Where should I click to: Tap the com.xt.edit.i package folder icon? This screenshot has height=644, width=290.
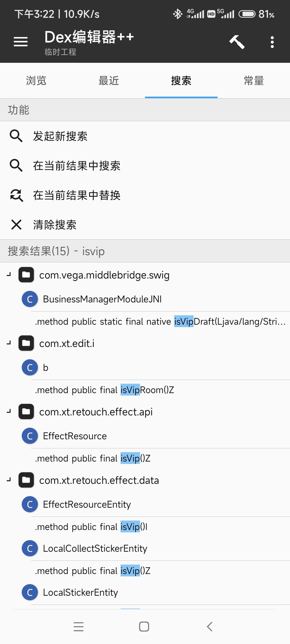pos(26,343)
